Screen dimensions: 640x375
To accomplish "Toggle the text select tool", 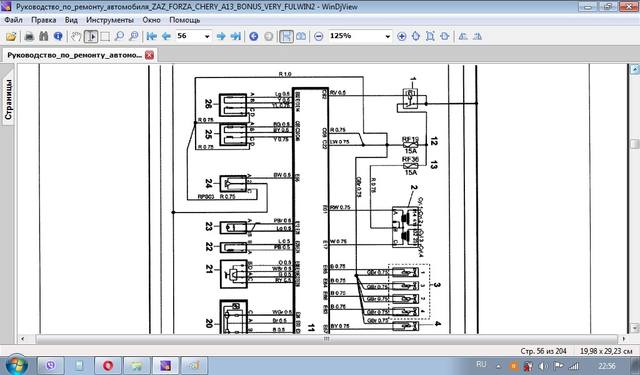I will tap(91, 36).
